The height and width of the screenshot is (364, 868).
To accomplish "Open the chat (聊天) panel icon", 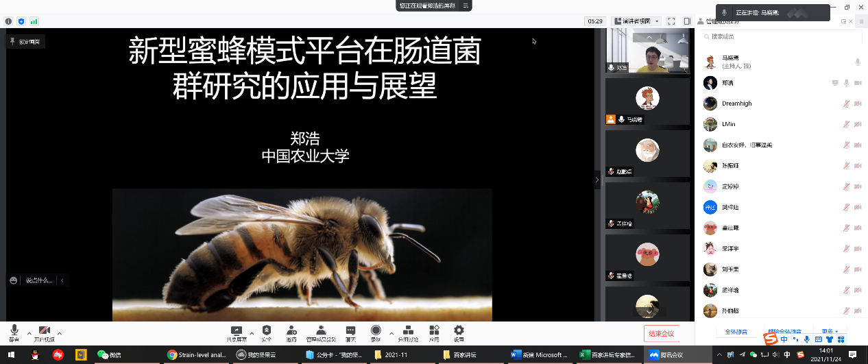I will [350, 331].
